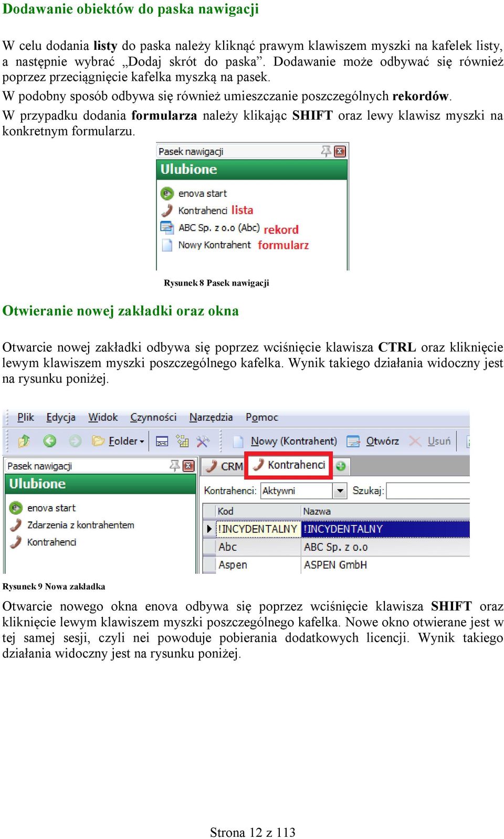Open ABC Sp. z o.o (Abc) record shortcut
The width and height of the screenshot is (504, 839).
[211, 228]
